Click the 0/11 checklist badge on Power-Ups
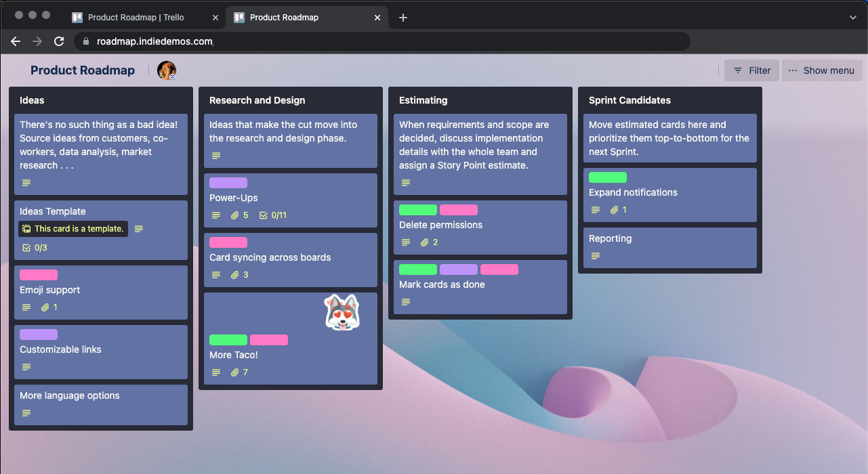Viewport: 868px width, 474px height. click(x=273, y=215)
